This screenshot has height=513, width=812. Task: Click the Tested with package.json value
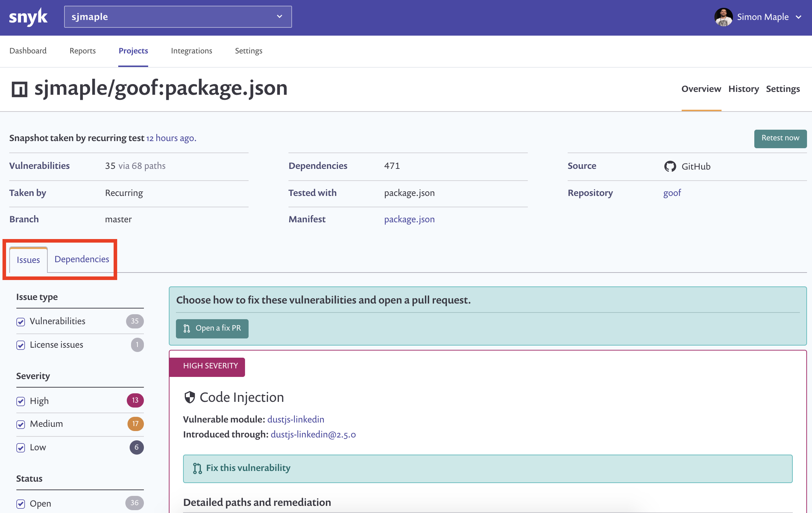tap(409, 193)
